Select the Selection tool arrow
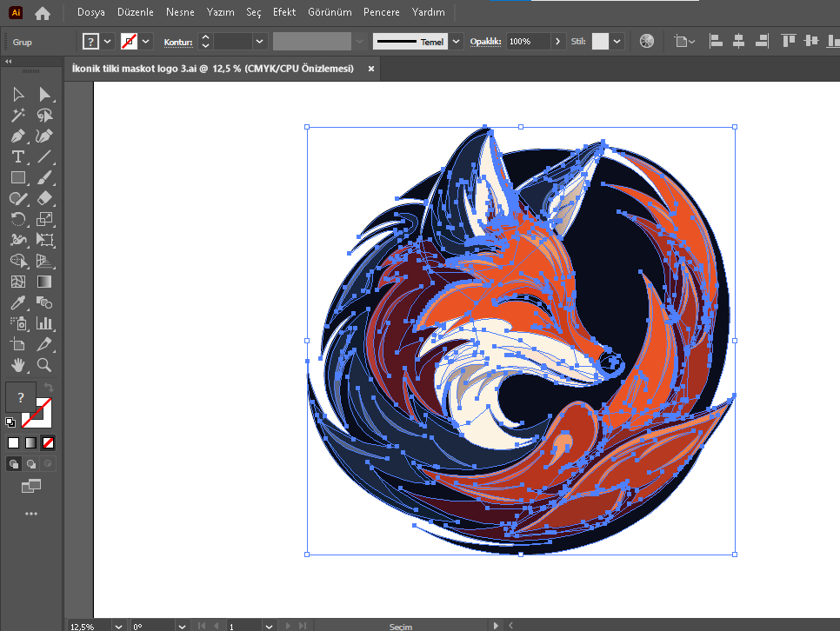 pos(18,94)
